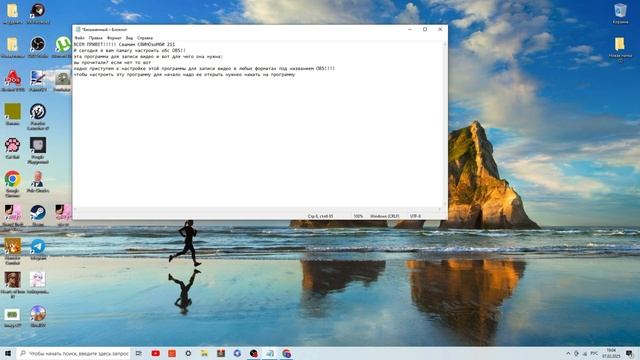The image size is (640, 360).
Task: Select the Steam desktop shortcut
Action: [x=38, y=216]
